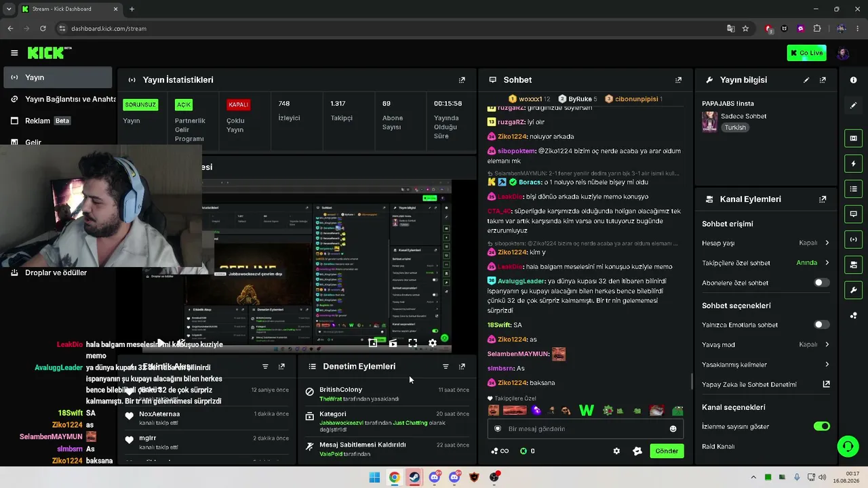
Task: Open chat settings gear icon
Action: pyautogui.click(x=616, y=451)
